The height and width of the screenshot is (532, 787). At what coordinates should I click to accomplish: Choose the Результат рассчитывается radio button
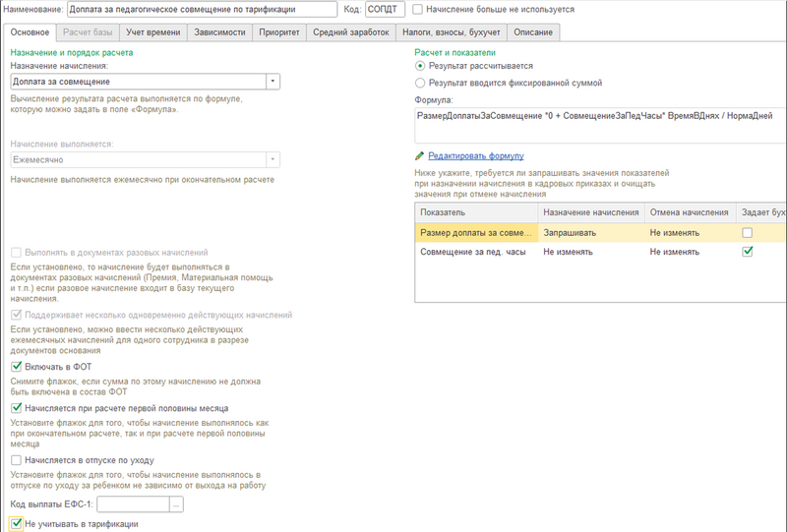tap(421, 66)
